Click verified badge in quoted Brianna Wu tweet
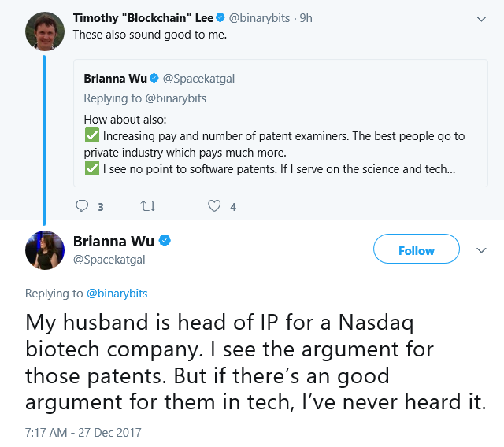This screenshot has height=447, width=504. 154,78
